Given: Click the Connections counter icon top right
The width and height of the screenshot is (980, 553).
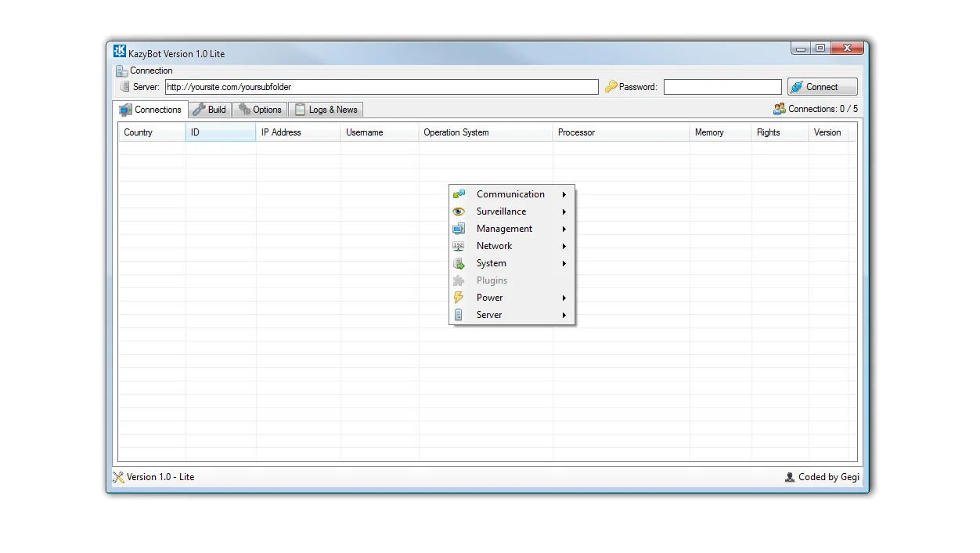Looking at the screenshot, I should 779,110.
